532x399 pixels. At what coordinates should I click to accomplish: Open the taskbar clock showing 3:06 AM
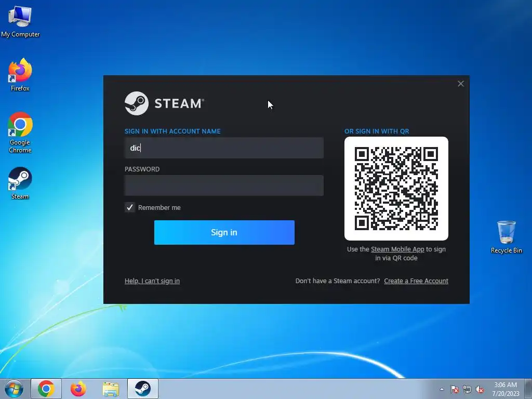506,389
